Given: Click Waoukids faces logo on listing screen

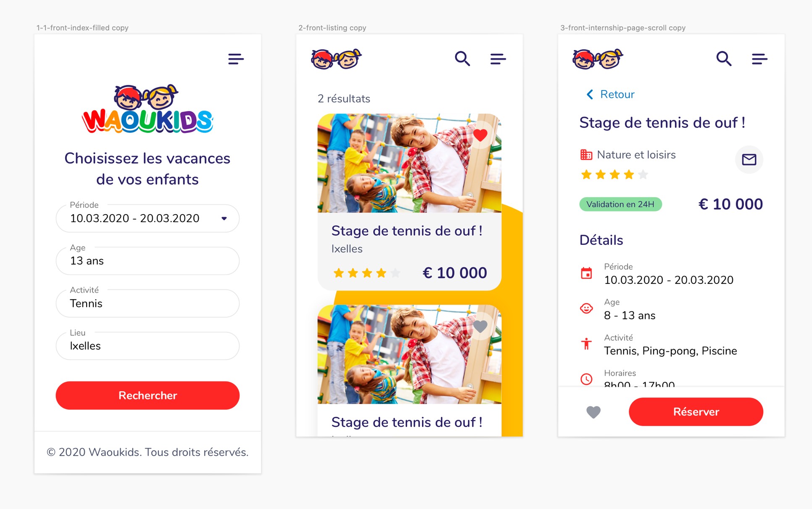Looking at the screenshot, I should (x=336, y=59).
